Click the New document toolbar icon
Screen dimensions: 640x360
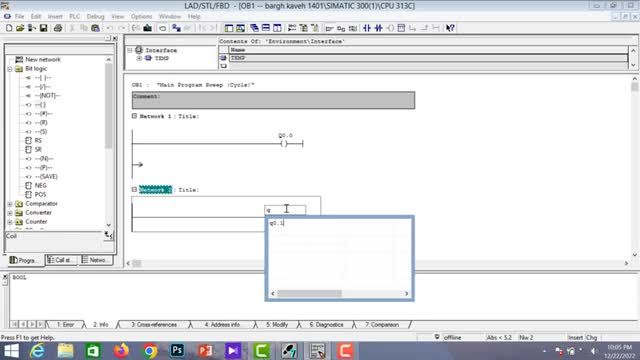coord(9,28)
